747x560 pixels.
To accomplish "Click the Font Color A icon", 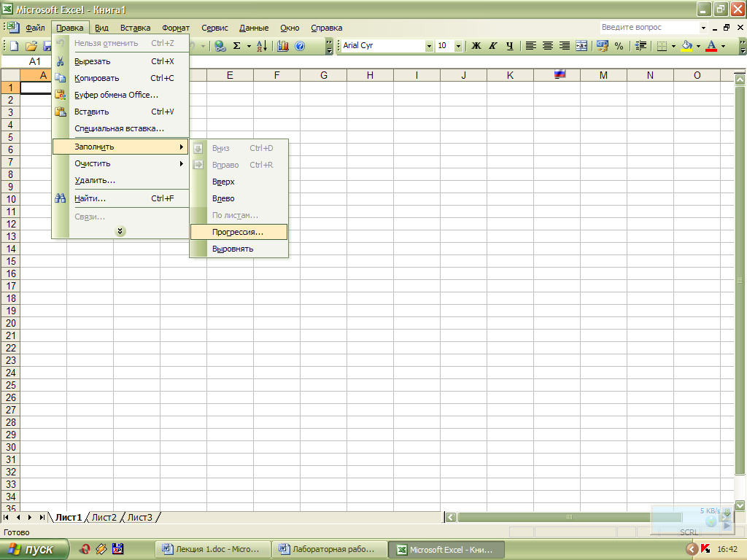I will [x=711, y=46].
